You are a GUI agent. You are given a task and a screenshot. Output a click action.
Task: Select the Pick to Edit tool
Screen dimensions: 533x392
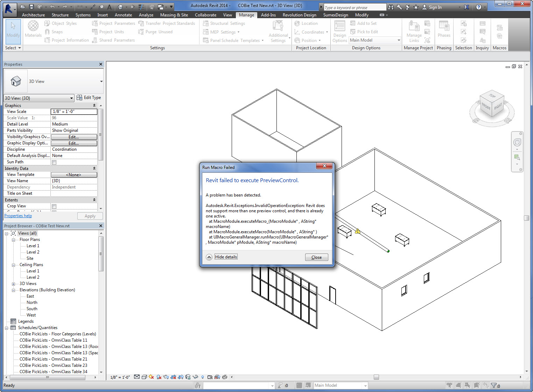tap(364, 31)
